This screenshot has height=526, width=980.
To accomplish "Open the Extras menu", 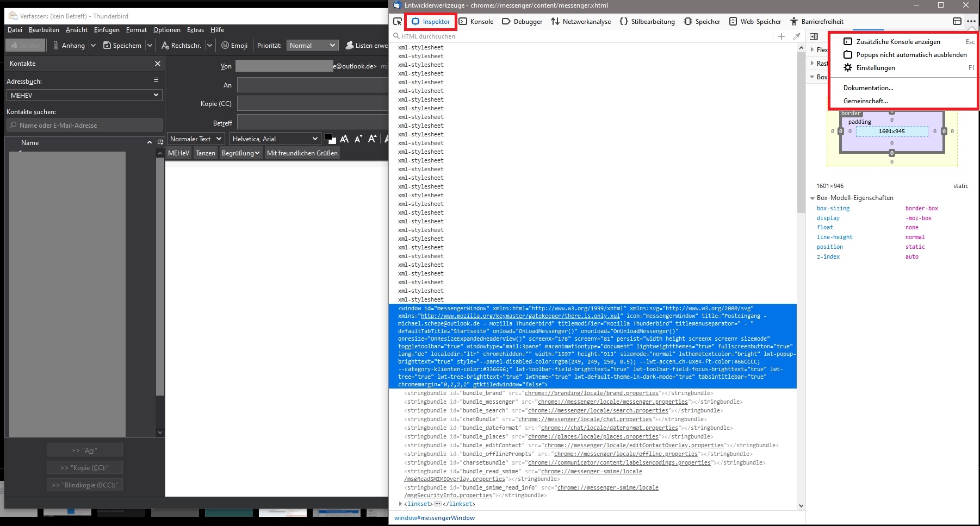I will pos(195,30).
